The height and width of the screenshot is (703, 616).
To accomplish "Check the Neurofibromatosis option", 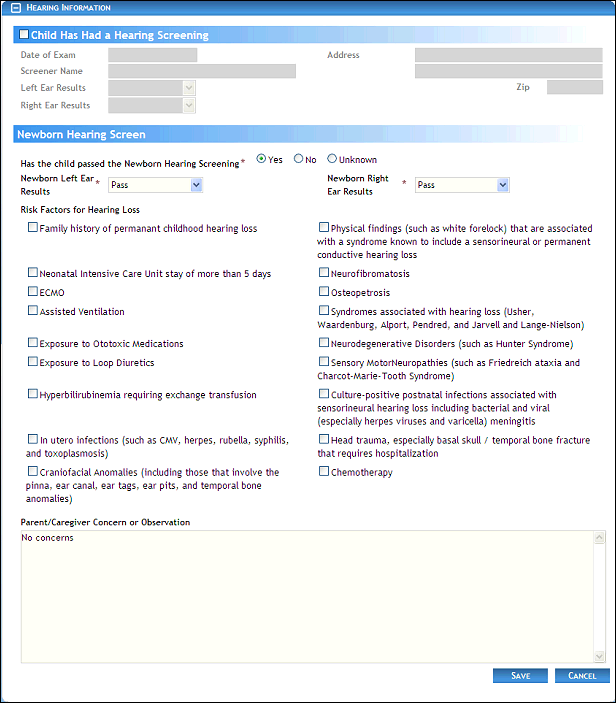I will point(324,273).
